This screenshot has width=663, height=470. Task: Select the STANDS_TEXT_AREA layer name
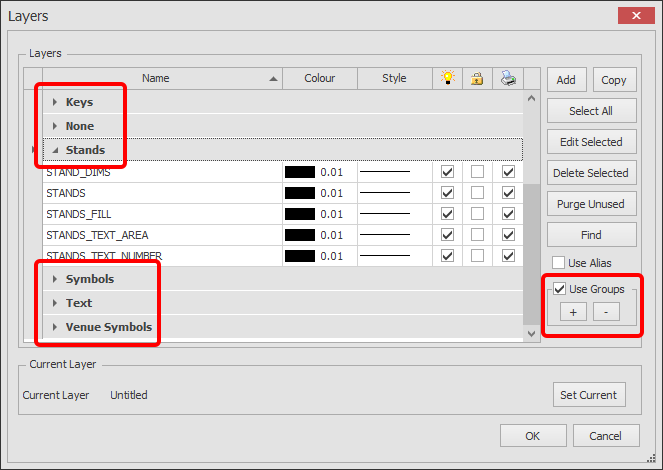(97, 235)
